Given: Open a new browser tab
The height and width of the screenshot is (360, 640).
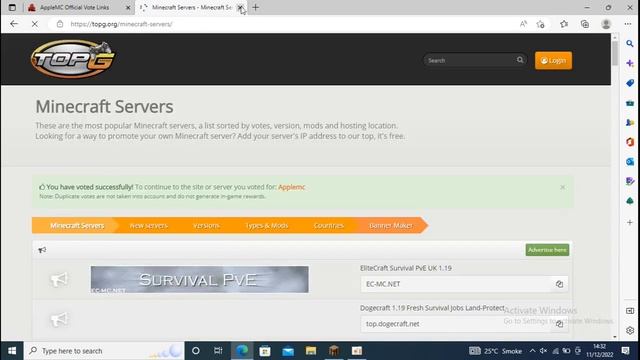Looking at the screenshot, I should (256, 7).
